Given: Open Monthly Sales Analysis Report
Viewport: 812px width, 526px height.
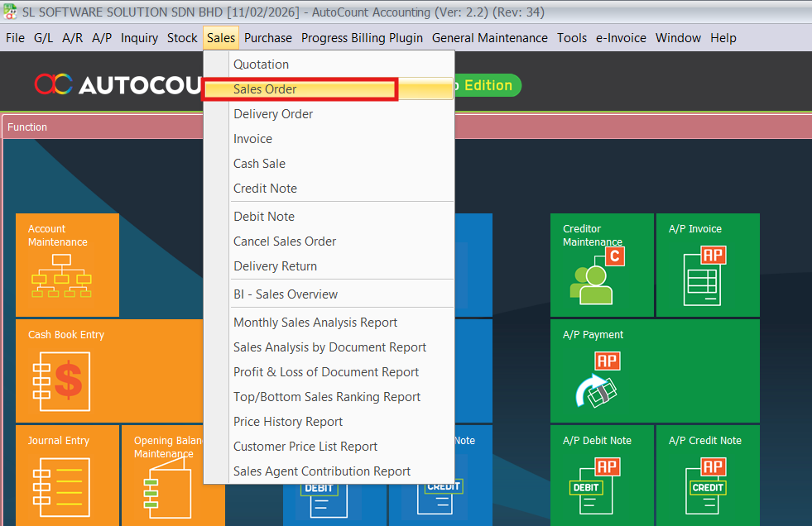Looking at the screenshot, I should (x=315, y=323).
